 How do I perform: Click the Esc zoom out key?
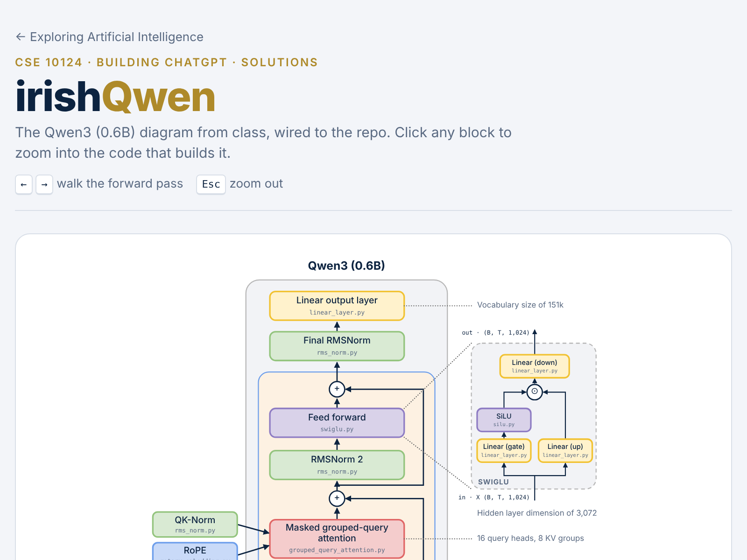pyautogui.click(x=211, y=184)
